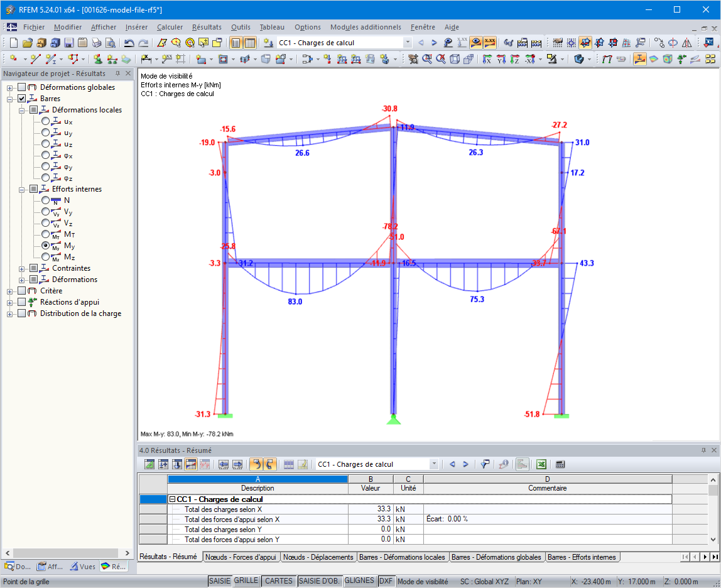Image resolution: width=721 pixels, height=588 pixels.
Task: Open the Calculer menu
Action: point(170,27)
